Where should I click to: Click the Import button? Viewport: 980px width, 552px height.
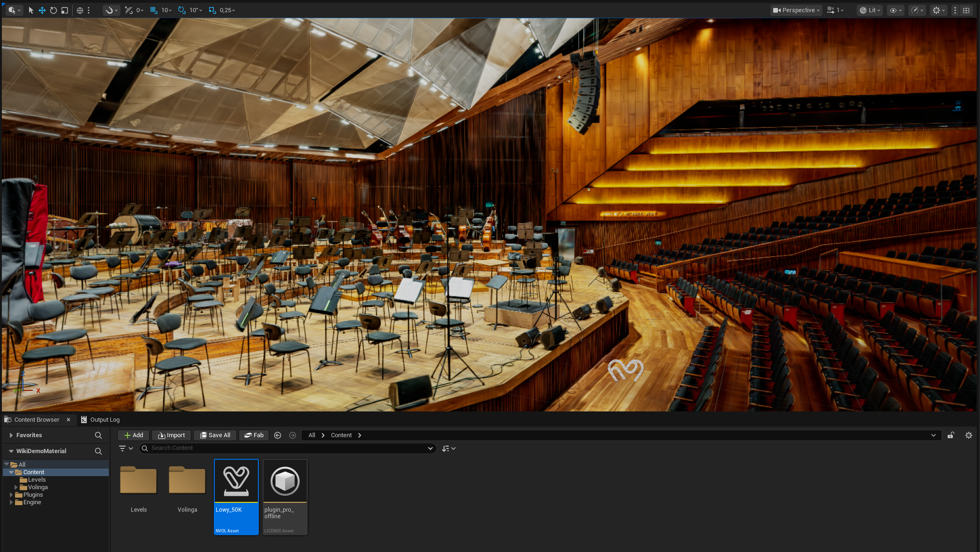point(172,435)
